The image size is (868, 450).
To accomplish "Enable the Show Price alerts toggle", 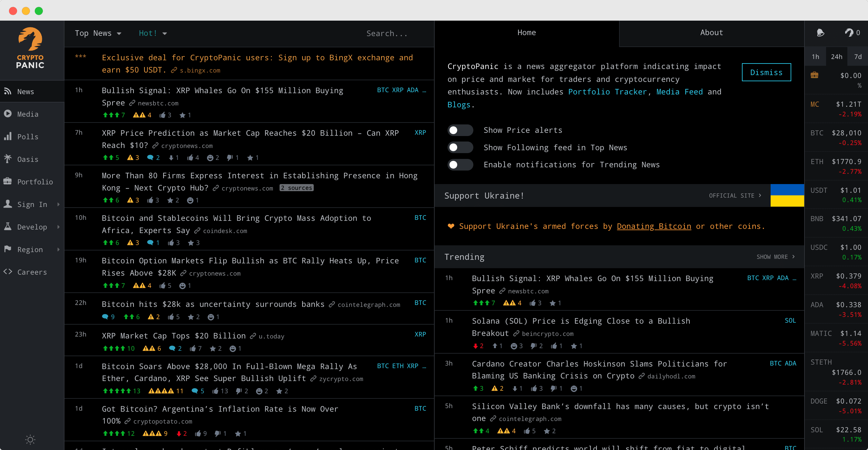I will tap(460, 130).
